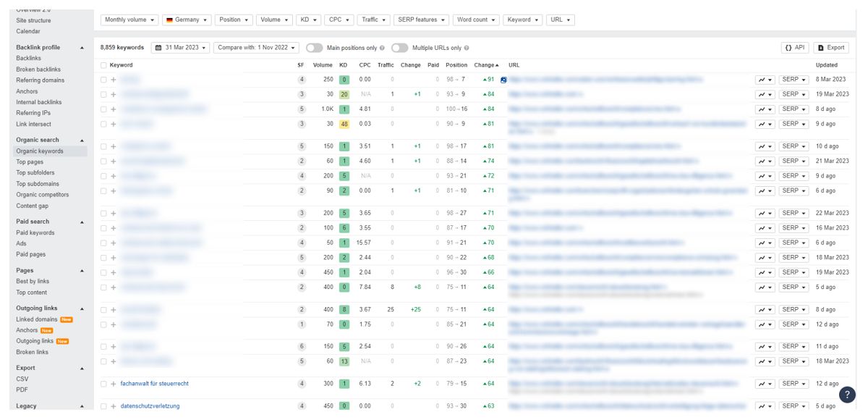868x420 pixels.
Task: Click the image pack icon in first row
Action: pyautogui.click(x=503, y=80)
